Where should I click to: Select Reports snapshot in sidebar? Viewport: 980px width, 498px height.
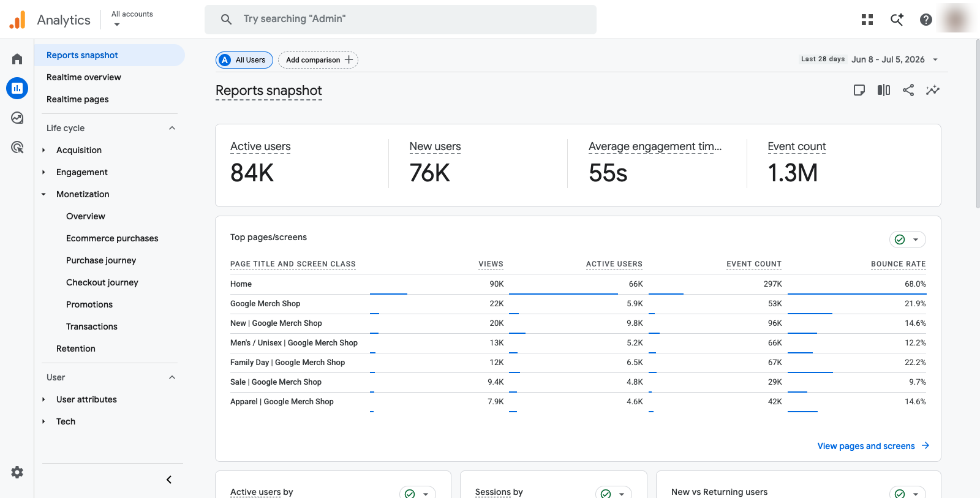pos(110,55)
